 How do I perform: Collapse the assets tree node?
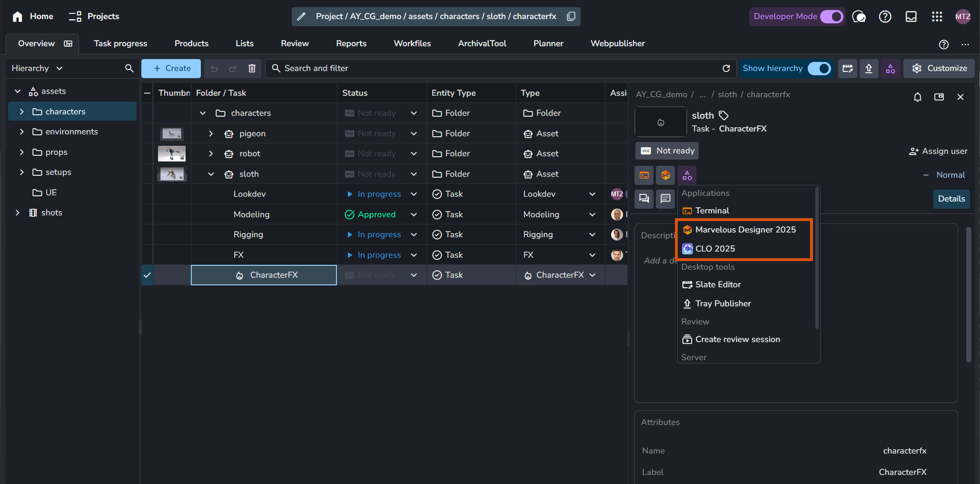point(18,91)
